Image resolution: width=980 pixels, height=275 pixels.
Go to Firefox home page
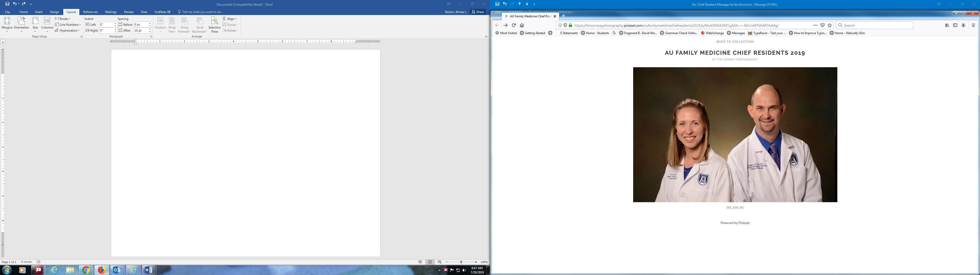522,25
